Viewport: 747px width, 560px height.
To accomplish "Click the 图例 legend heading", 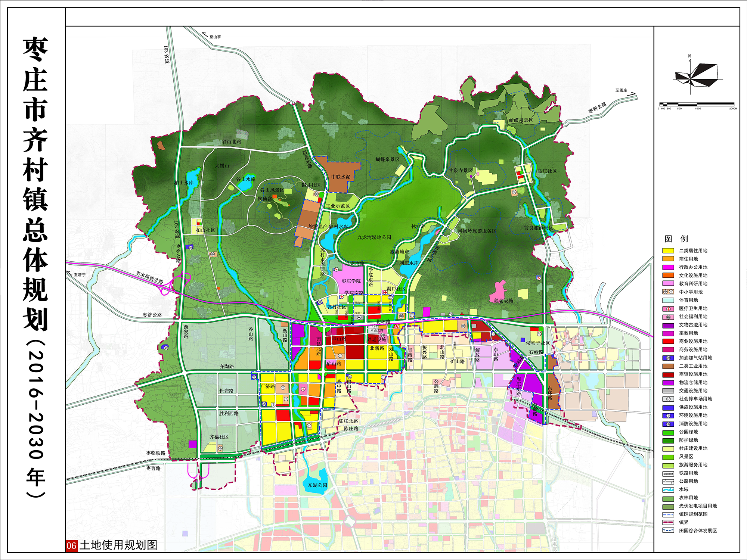I will (x=676, y=239).
